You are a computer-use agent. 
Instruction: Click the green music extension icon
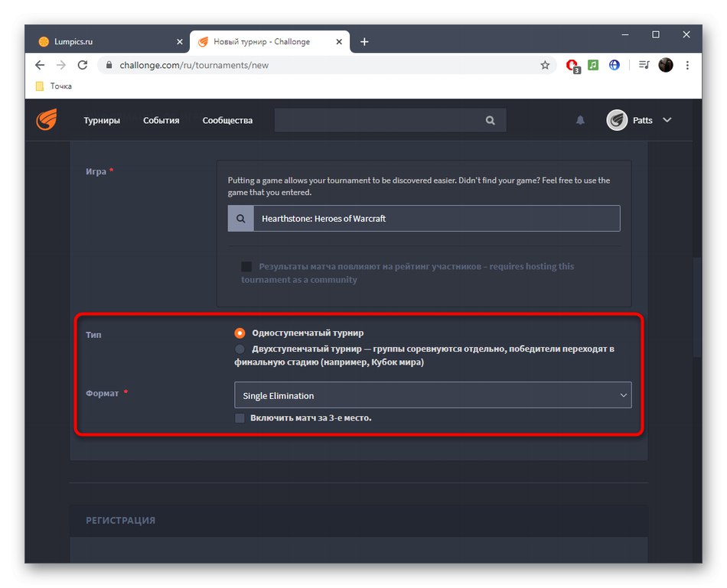(592, 65)
